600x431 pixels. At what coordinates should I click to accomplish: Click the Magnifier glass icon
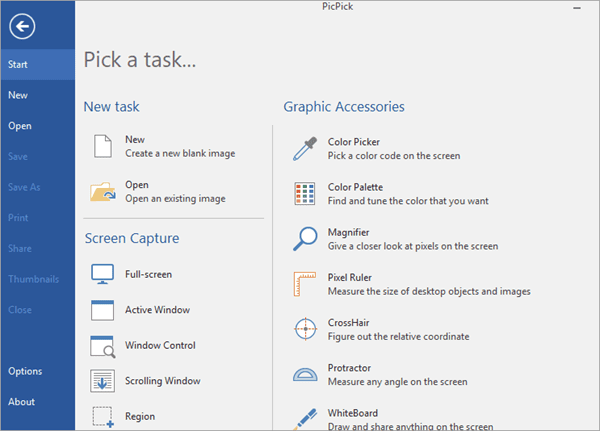tap(305, 239)
